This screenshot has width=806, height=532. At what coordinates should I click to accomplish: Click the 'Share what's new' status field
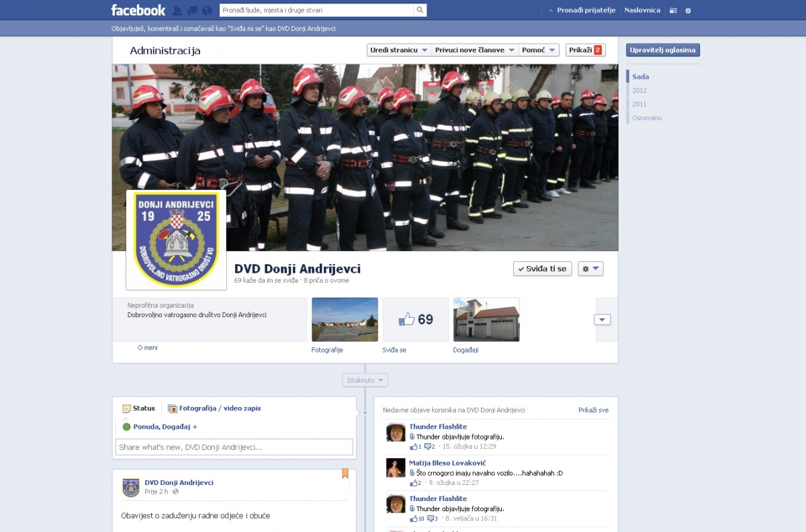click(234, 447)
